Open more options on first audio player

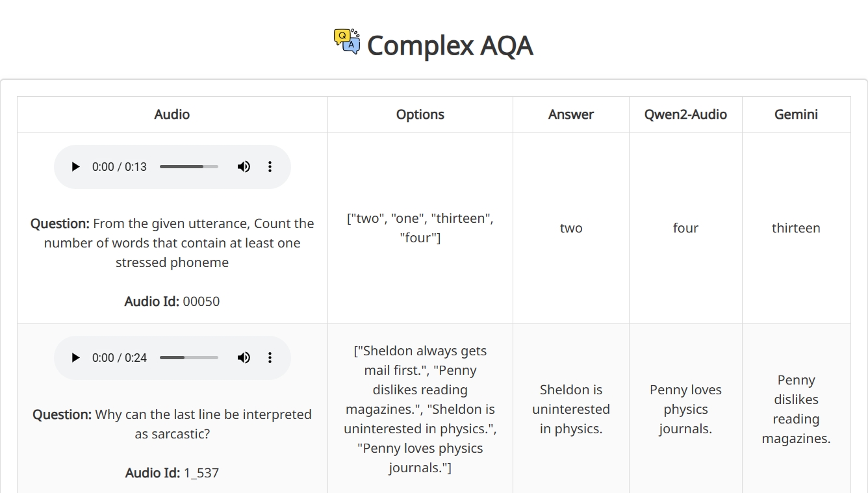tap(270, 167)
